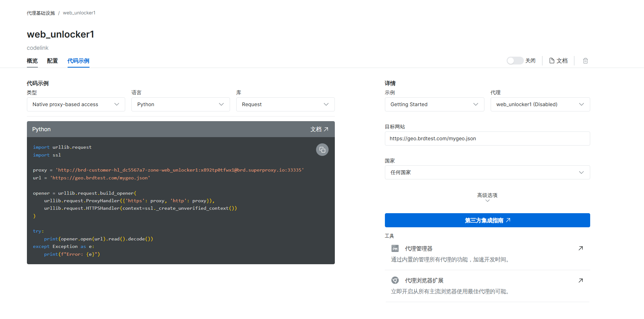
Task: Expand the 高级选项 section
Action: 487,197
